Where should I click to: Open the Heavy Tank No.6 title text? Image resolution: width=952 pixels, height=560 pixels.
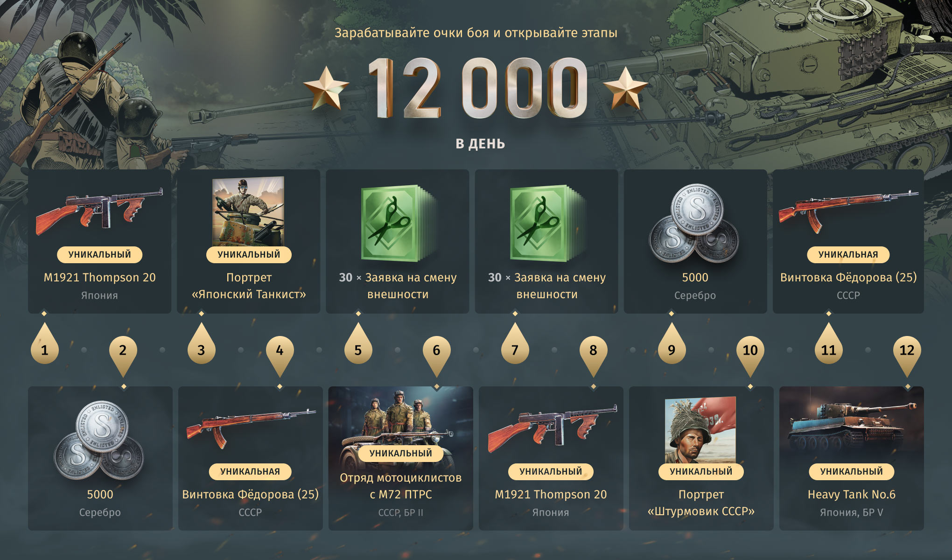point(851,494)
